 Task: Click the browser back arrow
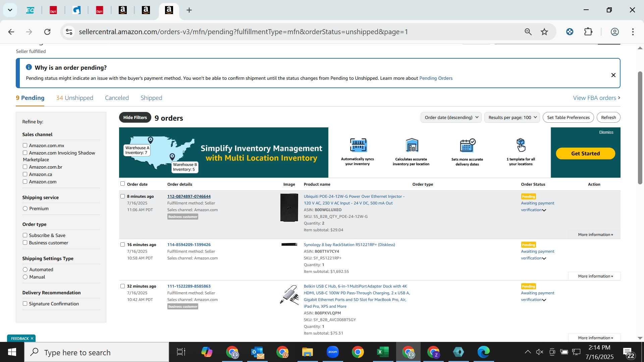11,32
